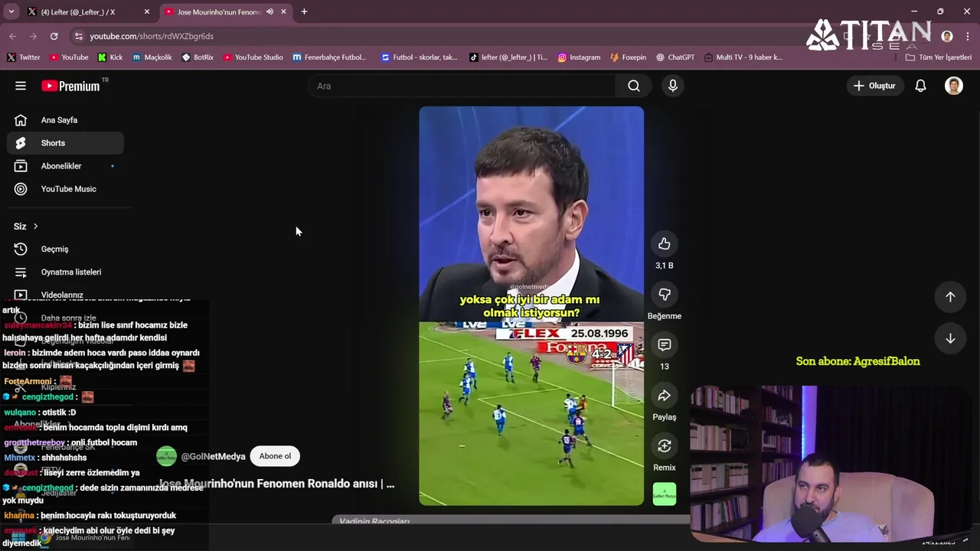Image resolution: width=980 pixels, height=551 pixels.
Task: View site information icon in address bar
Action: coord(78,36)
